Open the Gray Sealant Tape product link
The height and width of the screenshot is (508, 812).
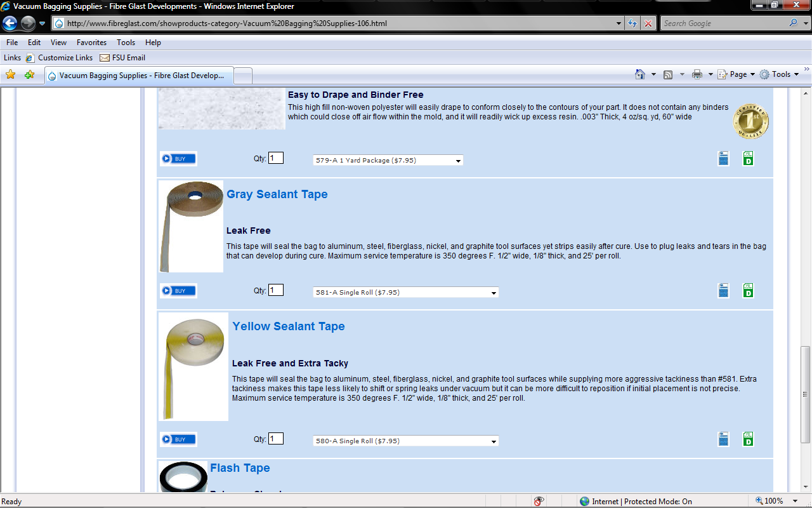(277, 194)
